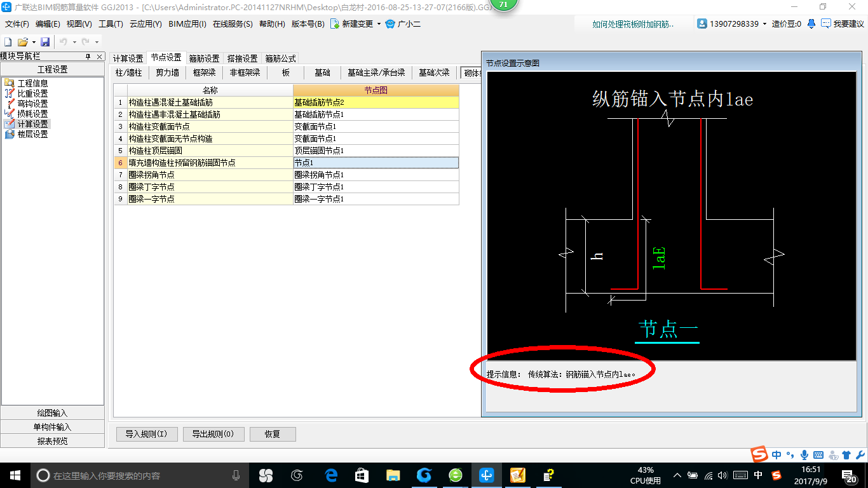The width and height of the screenshot is (868, 488).
Task: Click cell 圈梁拐角节点1
Action: [x=376, y=175]
